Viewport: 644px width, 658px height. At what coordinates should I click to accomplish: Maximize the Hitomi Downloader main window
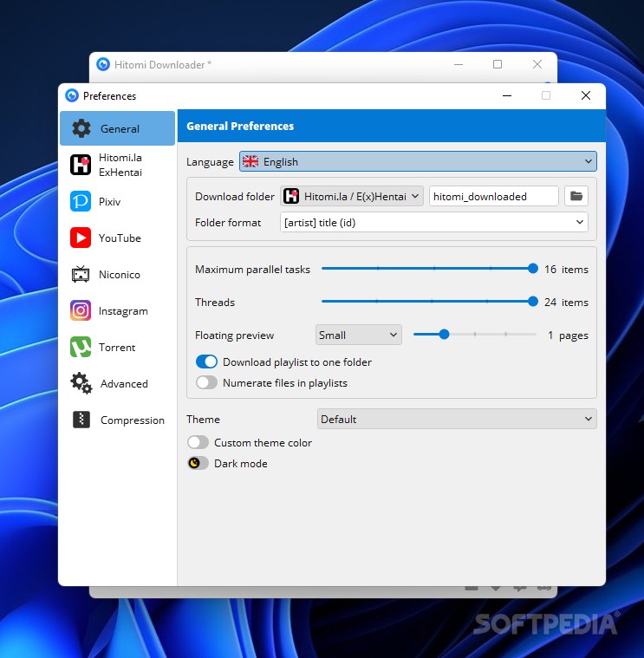[x=498, y=64]
